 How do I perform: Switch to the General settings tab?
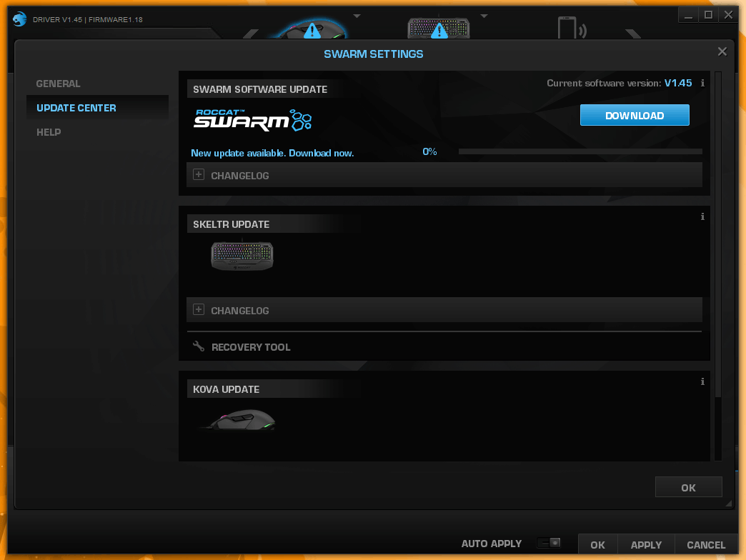58,84
